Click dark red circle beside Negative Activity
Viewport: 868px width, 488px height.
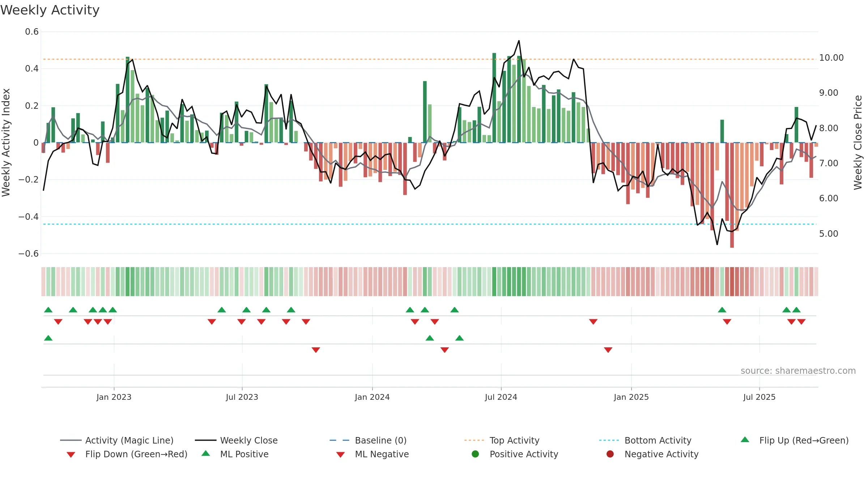click(610, 454)
